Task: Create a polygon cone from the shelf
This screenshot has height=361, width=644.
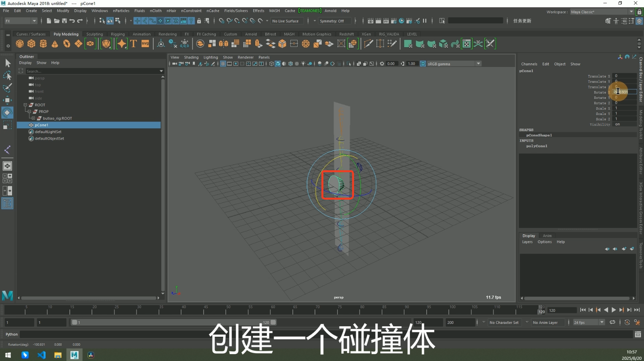Action: [x=55, y=44]
